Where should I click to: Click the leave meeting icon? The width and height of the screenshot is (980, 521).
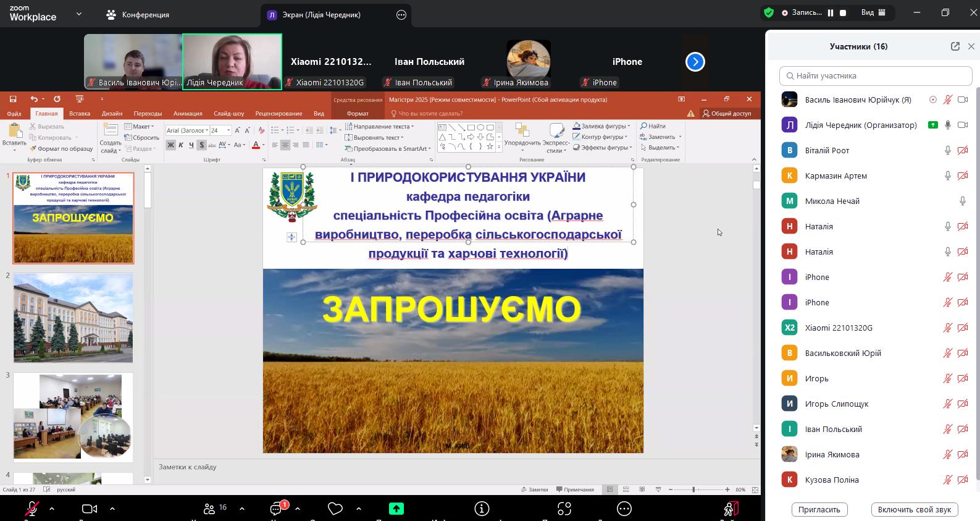pyautogui.click(x=731, y=509)
